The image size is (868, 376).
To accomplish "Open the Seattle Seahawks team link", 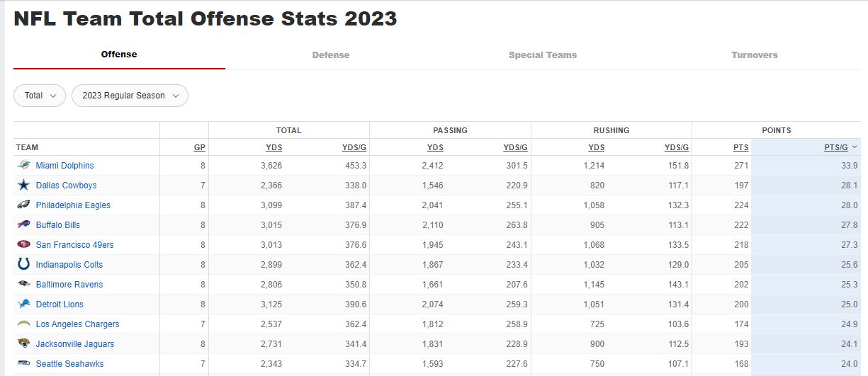I will coord(69,364).
